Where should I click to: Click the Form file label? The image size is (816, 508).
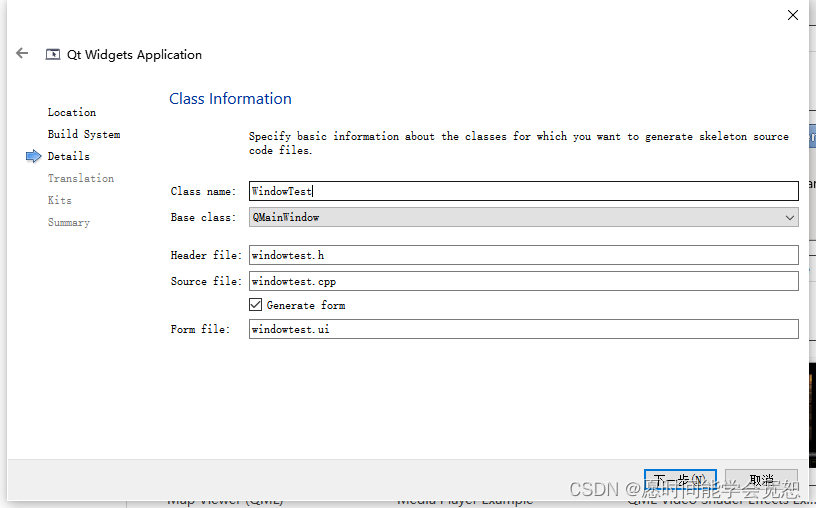(200, 329)
